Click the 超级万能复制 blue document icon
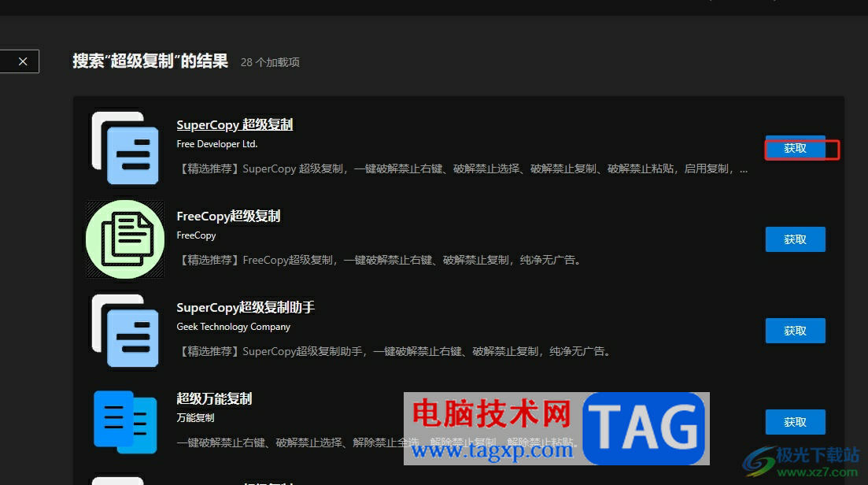The width and height of the screenshot is (868, 485). 125,422
